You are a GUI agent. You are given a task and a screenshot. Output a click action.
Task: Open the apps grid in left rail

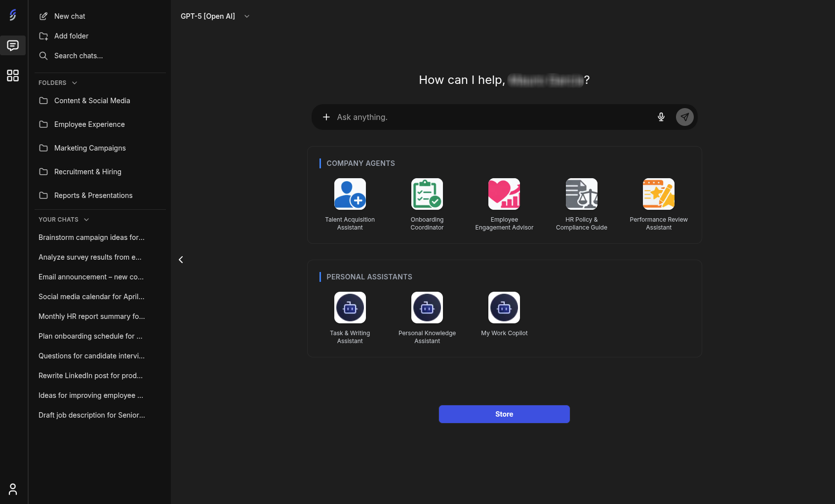click(13, 76)
